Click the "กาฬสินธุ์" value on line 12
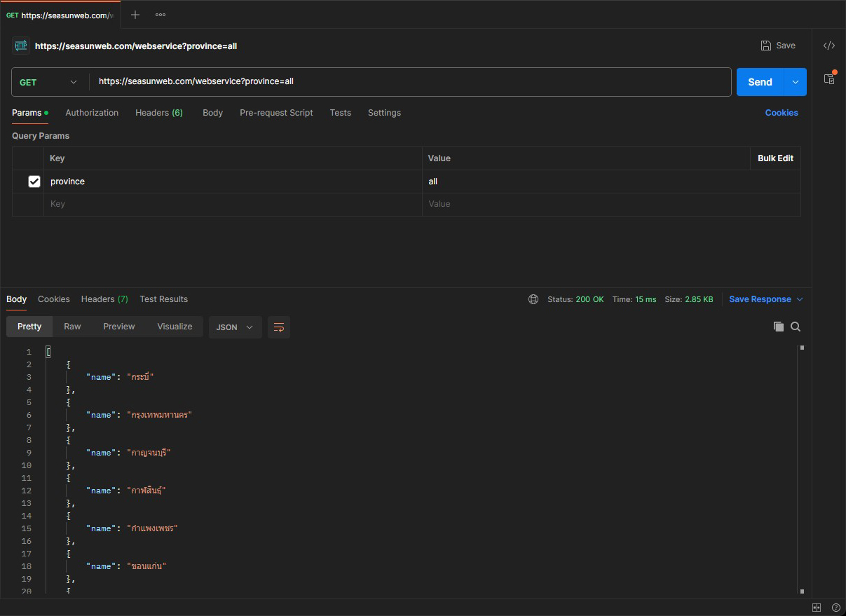 146,491
